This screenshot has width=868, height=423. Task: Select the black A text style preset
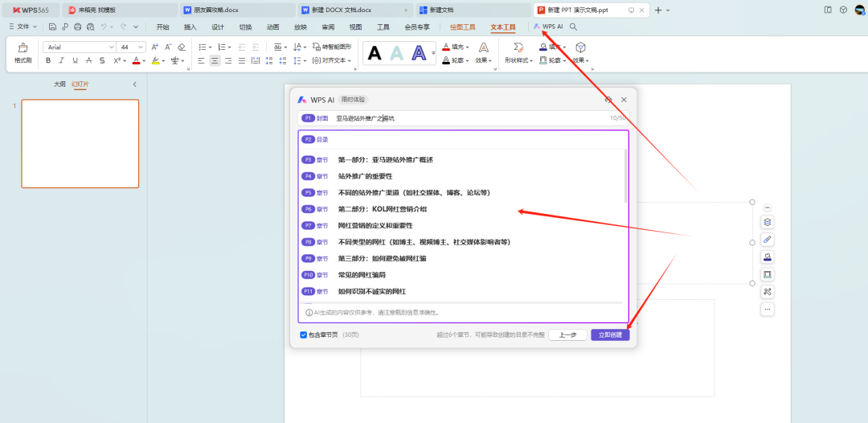[x=375, y=53]
